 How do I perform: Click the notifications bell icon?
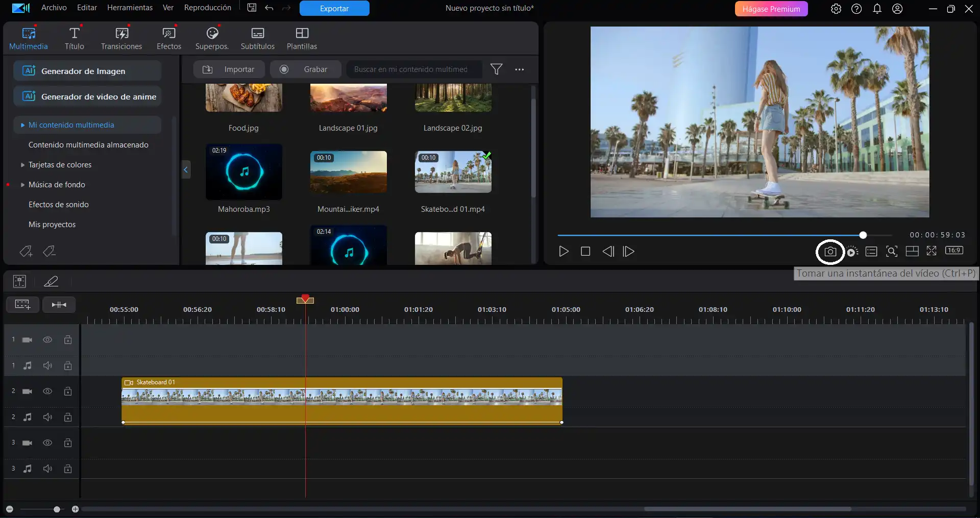(x=877, y=9)
